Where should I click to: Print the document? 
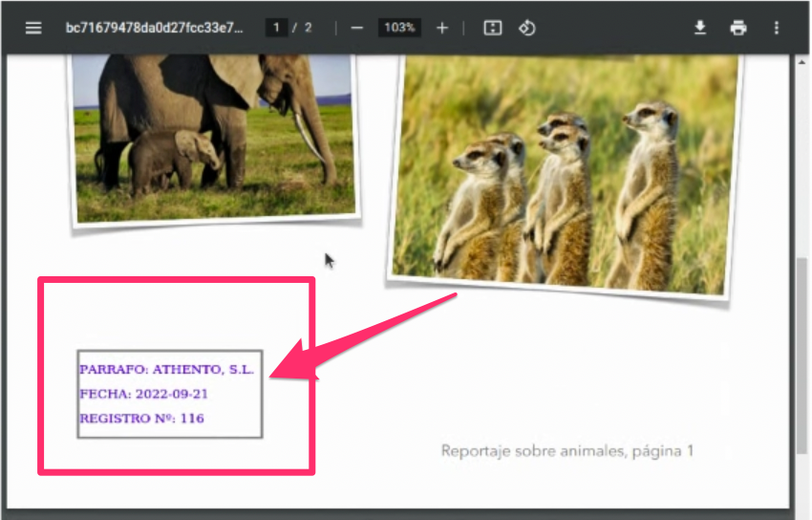pyautogui.click(x=738, y=28)
